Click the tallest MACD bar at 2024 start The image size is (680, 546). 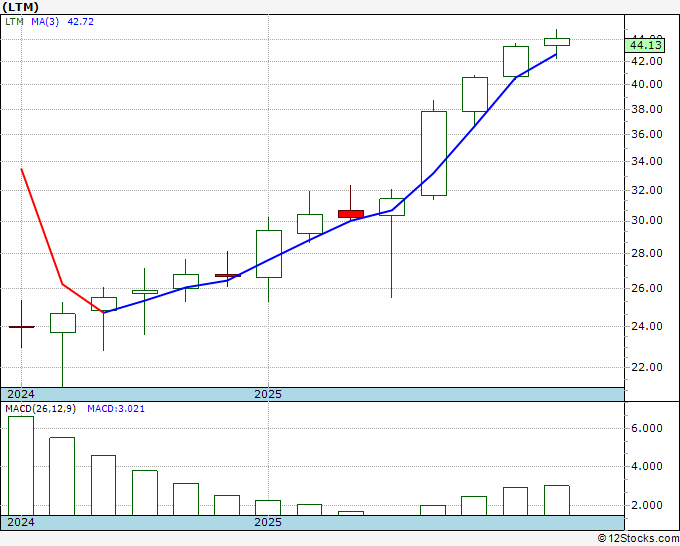21,466
